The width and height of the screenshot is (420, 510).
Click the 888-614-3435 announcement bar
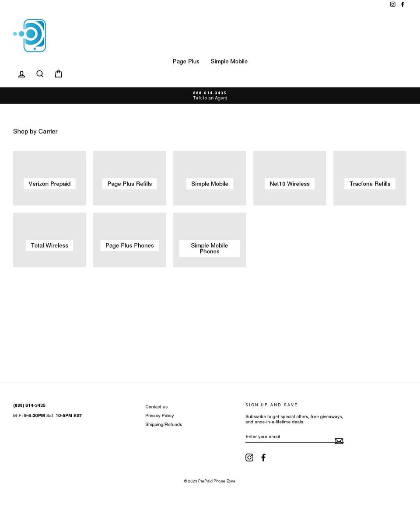(210, 95)
